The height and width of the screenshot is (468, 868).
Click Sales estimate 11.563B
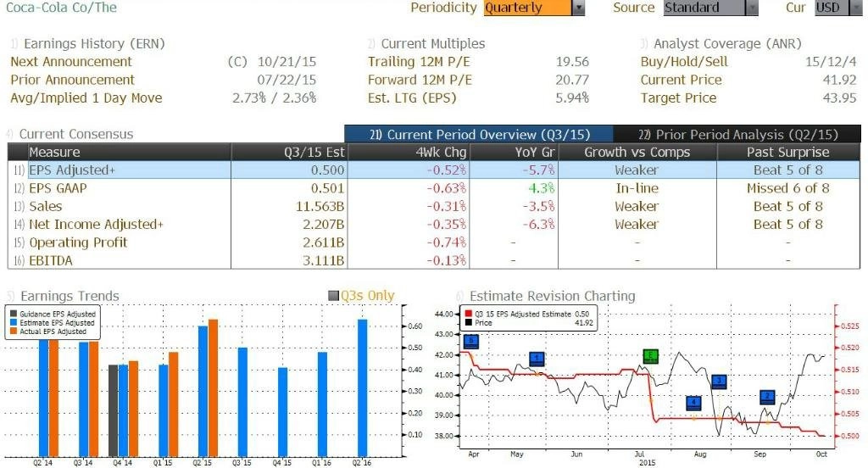click(320, 207)
